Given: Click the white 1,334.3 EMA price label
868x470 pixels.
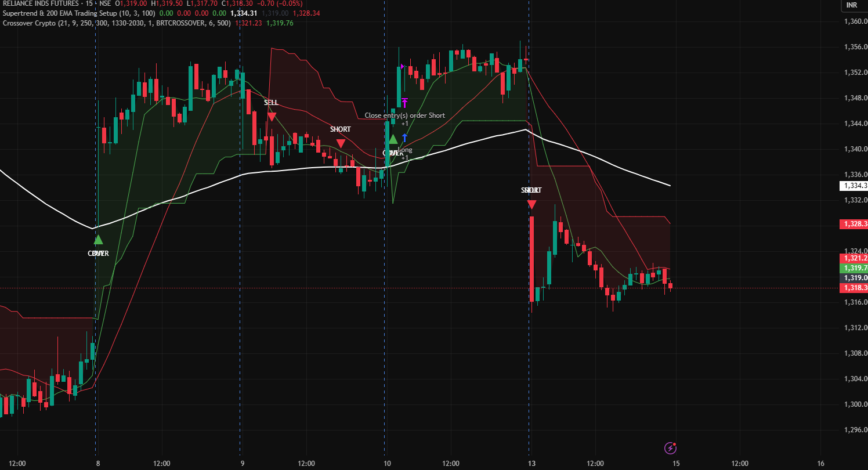Looking at the screenshot, I should [x=853, y=186].
